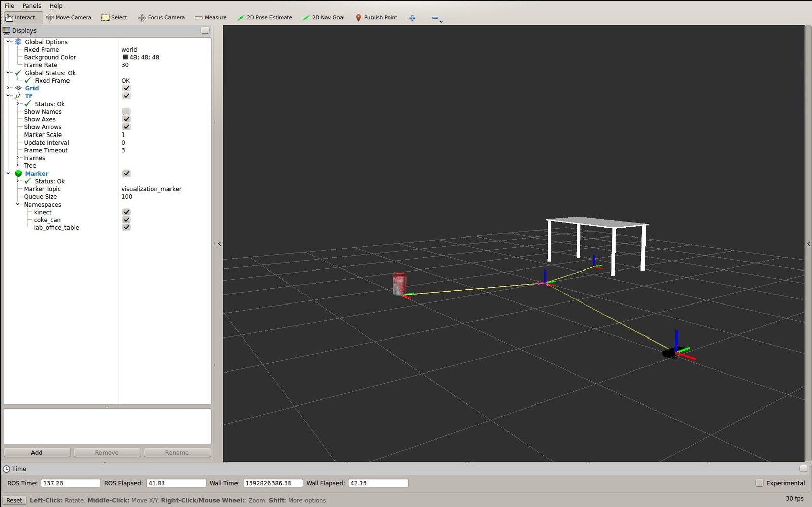Click the Time panel clock icon
The height and width of the screenshot is (507, 812).
click(7, 469)
